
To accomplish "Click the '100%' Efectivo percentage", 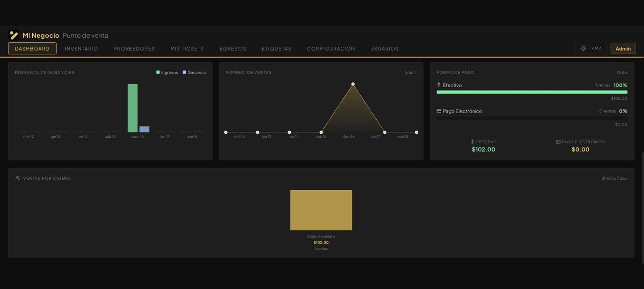I will pyautogui.click(x=620, y=85).
